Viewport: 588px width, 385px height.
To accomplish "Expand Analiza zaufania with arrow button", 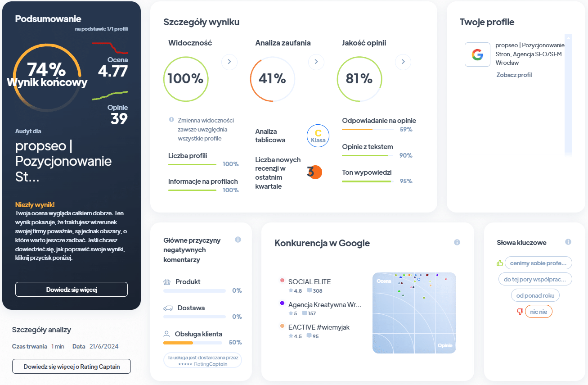I will pos(316,62).
